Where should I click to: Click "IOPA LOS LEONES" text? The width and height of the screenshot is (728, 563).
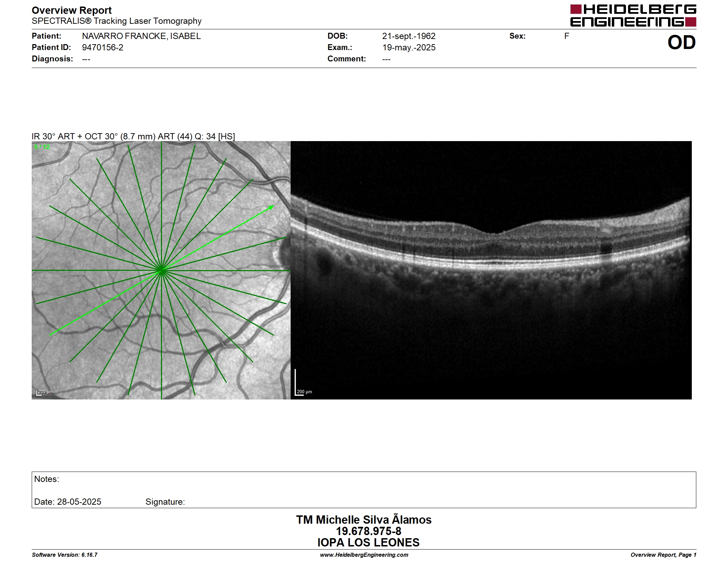click(x=368, y=543)
